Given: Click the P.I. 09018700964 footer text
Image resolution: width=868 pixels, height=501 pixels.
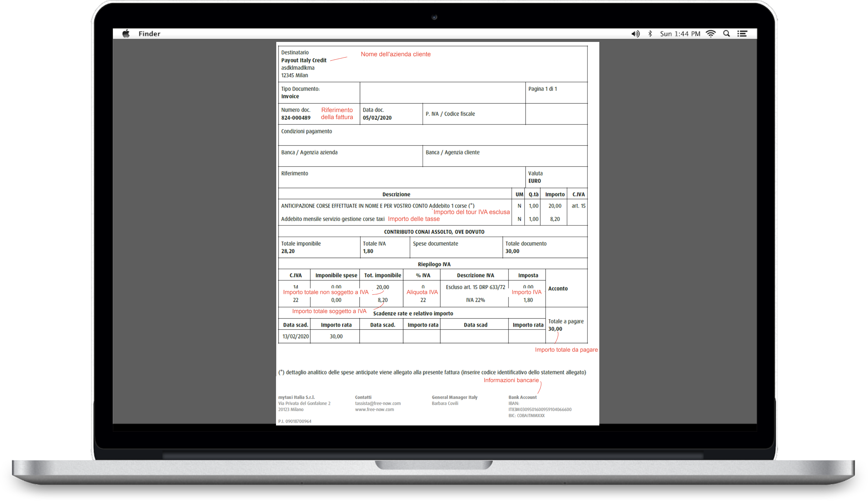Looking at the screenshot, I should point(295,422).
